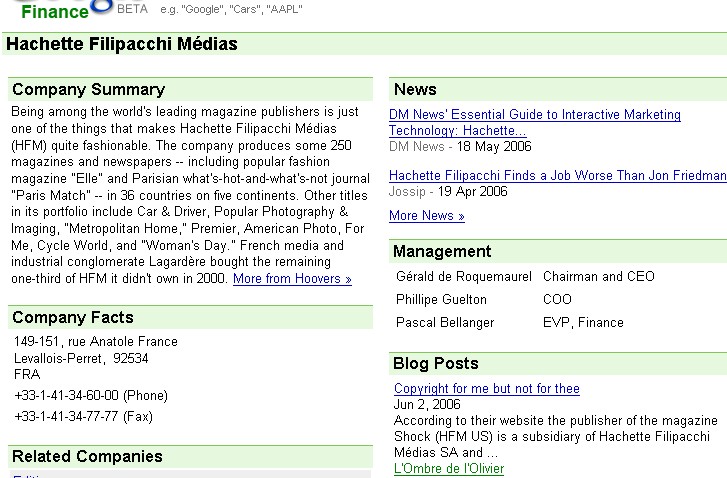Click the Blog Posts section heading
Image resolution: width=727 pixels, height=478 pixels.
click(x=435, y=363)
